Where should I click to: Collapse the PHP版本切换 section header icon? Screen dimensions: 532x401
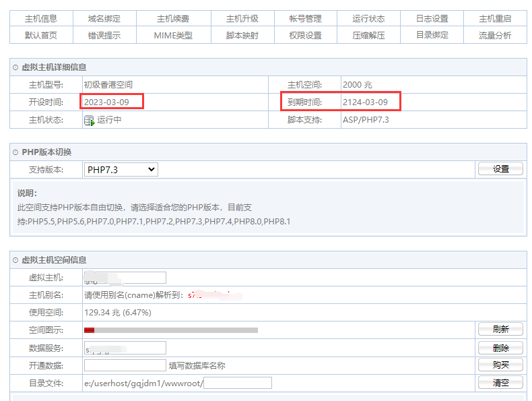(15, 152)
